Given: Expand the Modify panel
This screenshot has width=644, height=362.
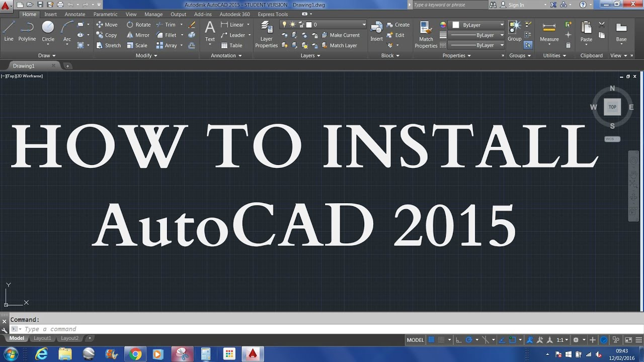Looking at the screenshot, I should click(x=146, y=56).
